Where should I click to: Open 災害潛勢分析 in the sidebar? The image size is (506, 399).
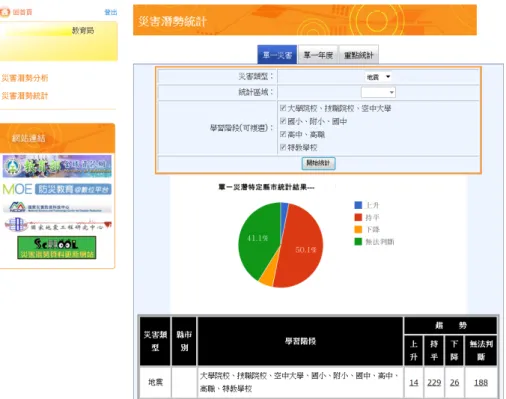(25, 78)
